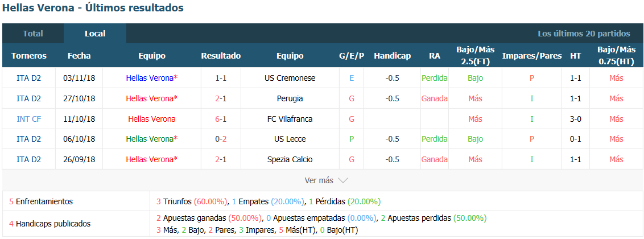Click the Resultado column header
Viewport: 644px width, 239px height.
[x=221, y=56]
